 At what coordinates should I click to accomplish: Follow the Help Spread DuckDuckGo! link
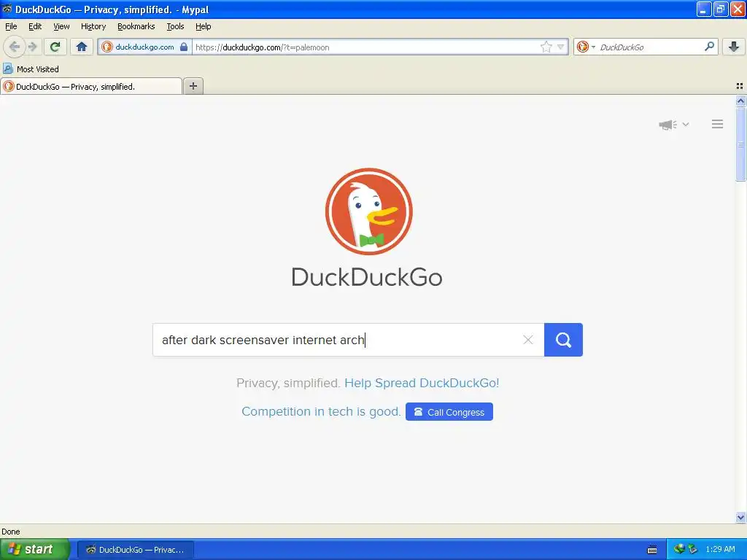tap(422, 383)
